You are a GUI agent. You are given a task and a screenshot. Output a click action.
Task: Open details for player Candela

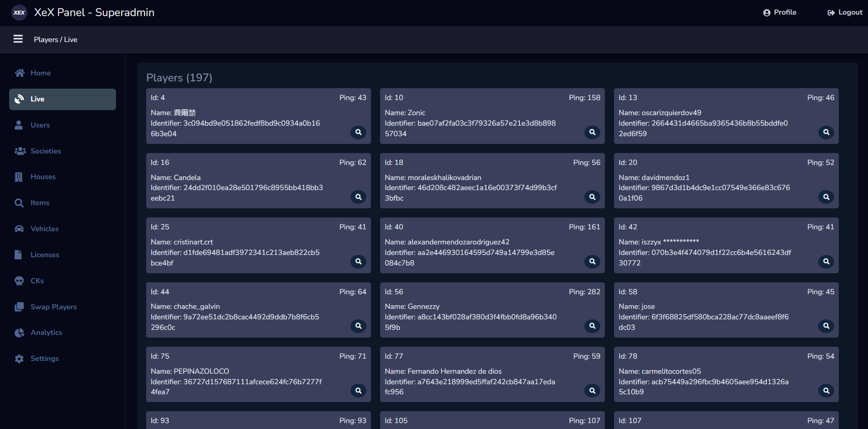(358, 197)
